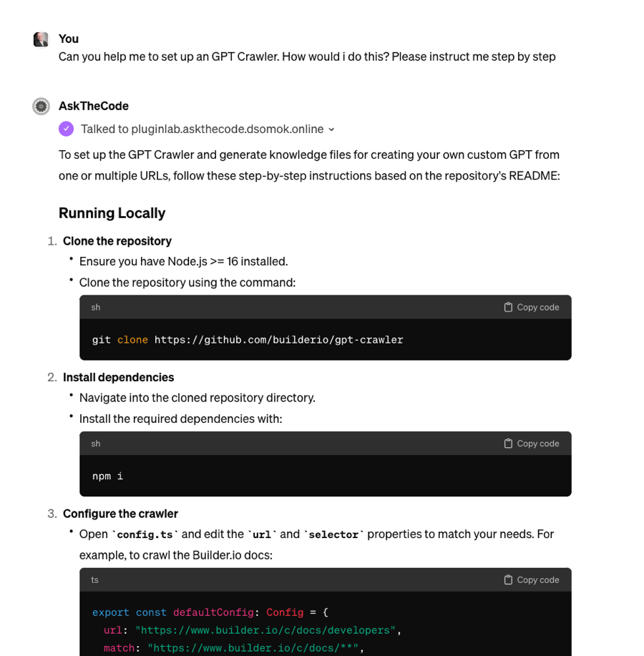Click the "You" sender name

point(69,39)
